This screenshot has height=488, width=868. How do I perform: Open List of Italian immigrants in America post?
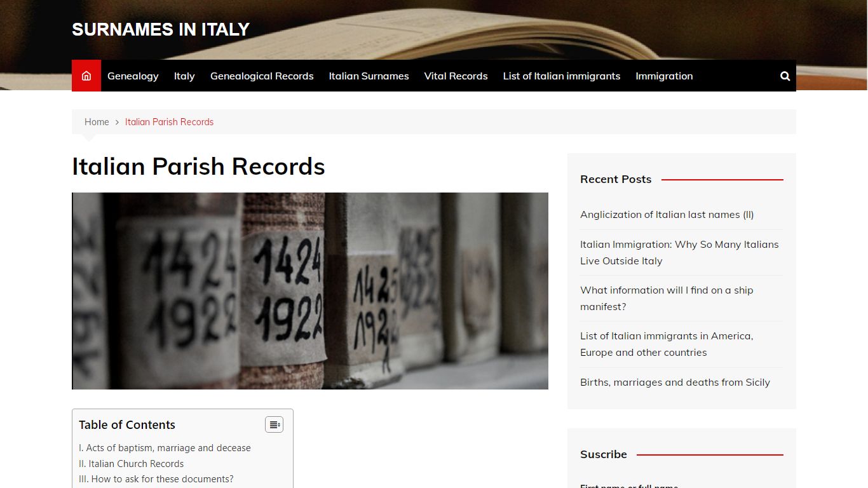click(667, 344)
